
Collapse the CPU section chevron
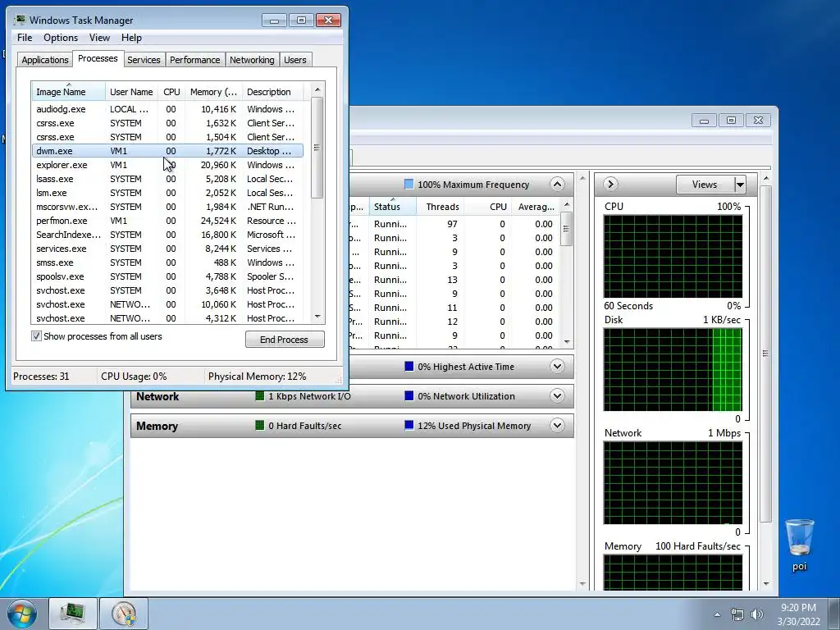point(557,185)
